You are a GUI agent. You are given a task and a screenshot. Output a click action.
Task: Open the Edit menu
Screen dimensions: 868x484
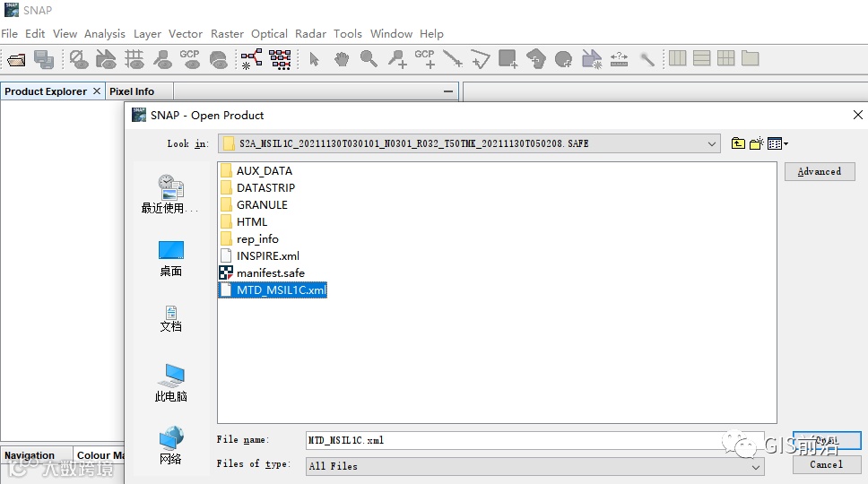(x=35, y=34)
